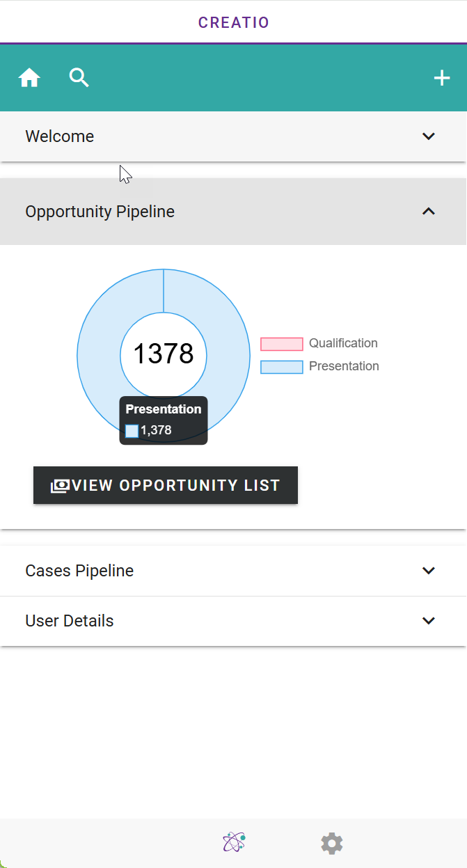Click the blue Presentation color box
This screenshot has width=467, height=868.
(282, 367)
